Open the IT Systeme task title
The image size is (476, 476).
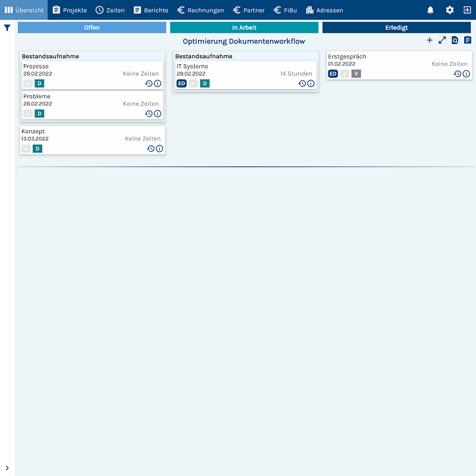192,66
